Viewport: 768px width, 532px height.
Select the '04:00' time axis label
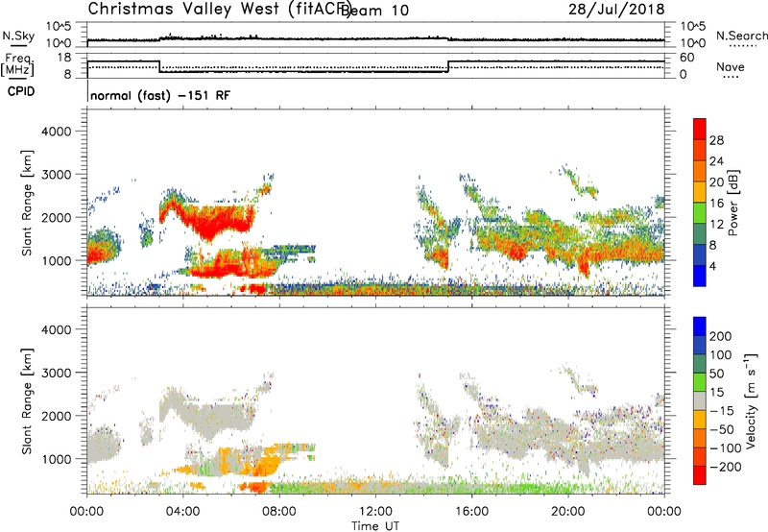(x=182, y=511)
